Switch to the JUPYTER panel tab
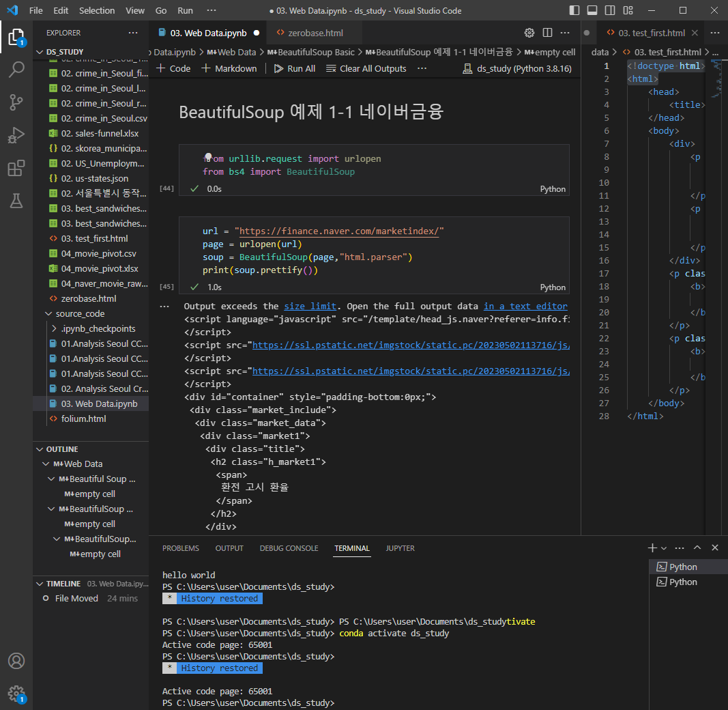Viewport: 728px width, 710px height. coord(401,548)
